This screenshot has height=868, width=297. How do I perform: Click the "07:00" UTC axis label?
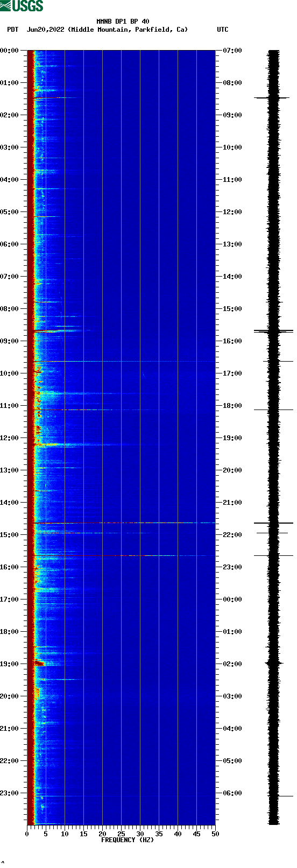[232, 51]
